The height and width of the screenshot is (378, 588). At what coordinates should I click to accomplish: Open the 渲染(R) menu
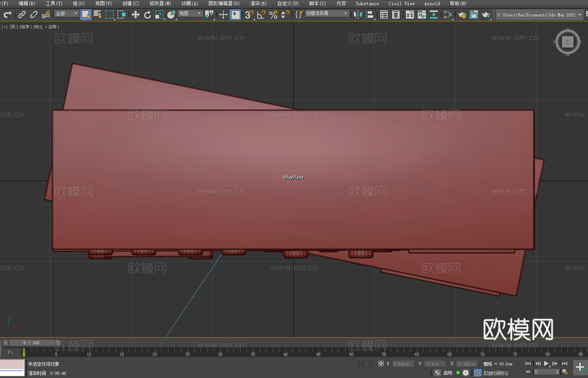(258, 3)
